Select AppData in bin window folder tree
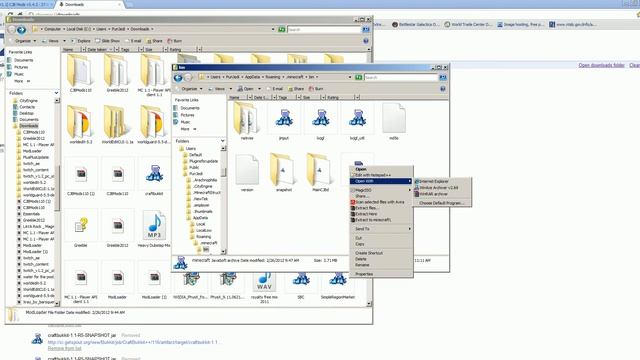Screen dimensions: 640x360 tap(200, 218)
